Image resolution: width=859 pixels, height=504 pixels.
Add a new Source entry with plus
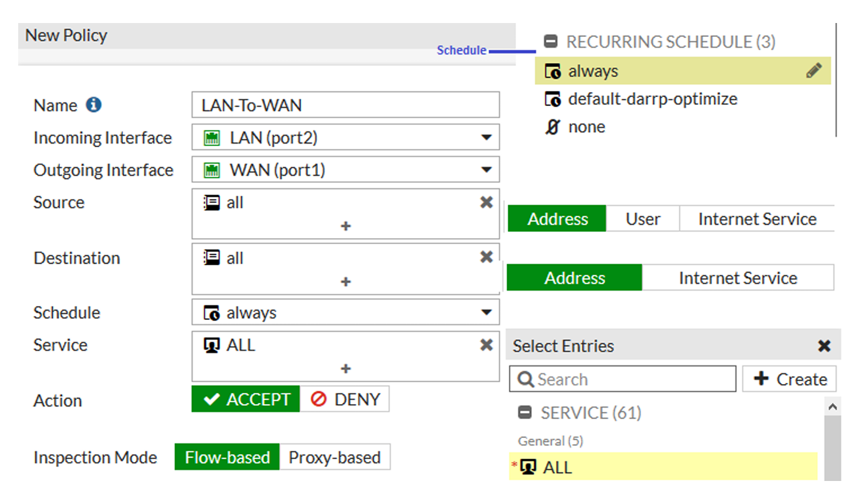tap(346, 226)
